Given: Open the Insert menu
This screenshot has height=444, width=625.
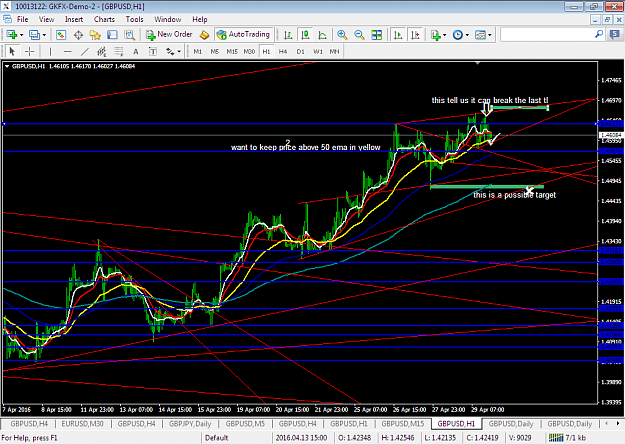Looking at the screenshot, I should (74, 19).
